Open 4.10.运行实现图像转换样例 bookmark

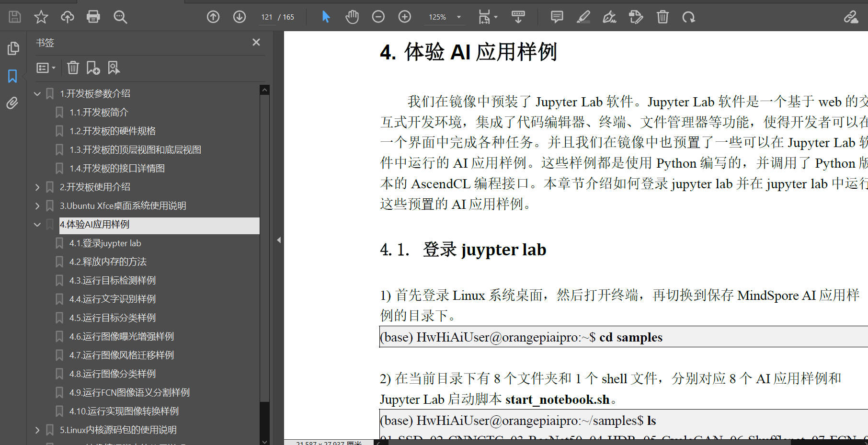pyautogui.click(x=124, y=411)
